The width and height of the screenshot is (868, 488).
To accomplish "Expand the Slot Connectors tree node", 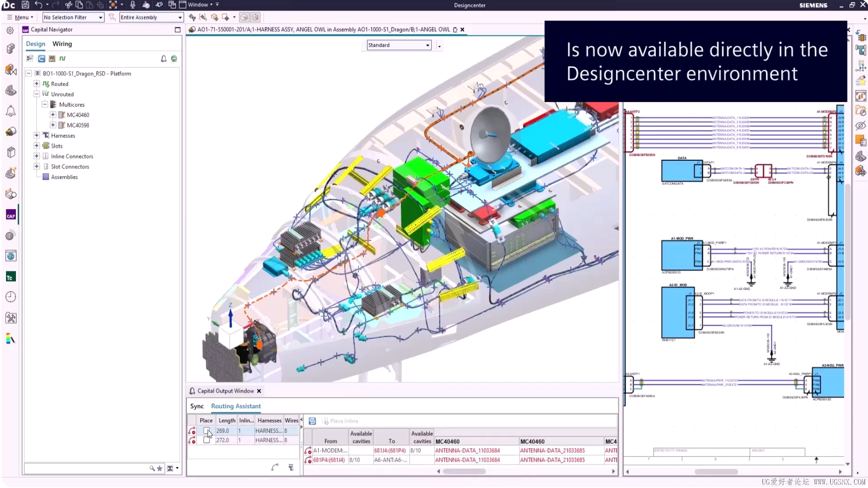I will coord(36,167).
